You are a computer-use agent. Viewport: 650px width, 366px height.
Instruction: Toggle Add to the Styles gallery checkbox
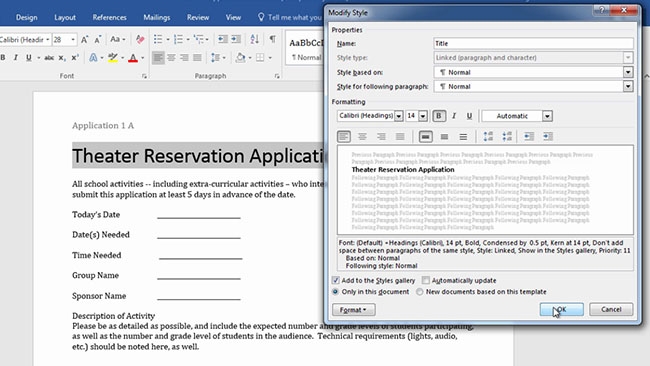tap(336, 280)
